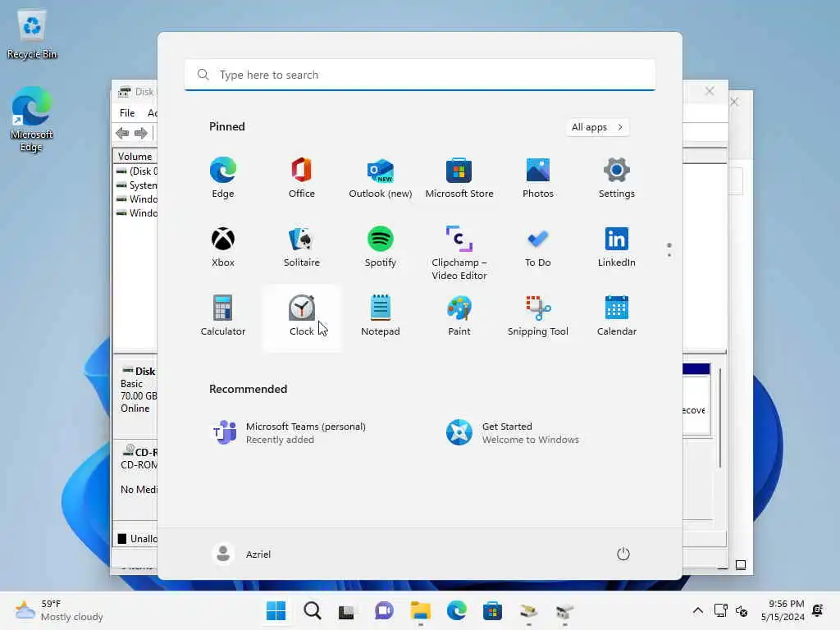The width and height of the screenshot is (840, 630).
Task: Open volume icon in system tray
Action: [742, 610]
